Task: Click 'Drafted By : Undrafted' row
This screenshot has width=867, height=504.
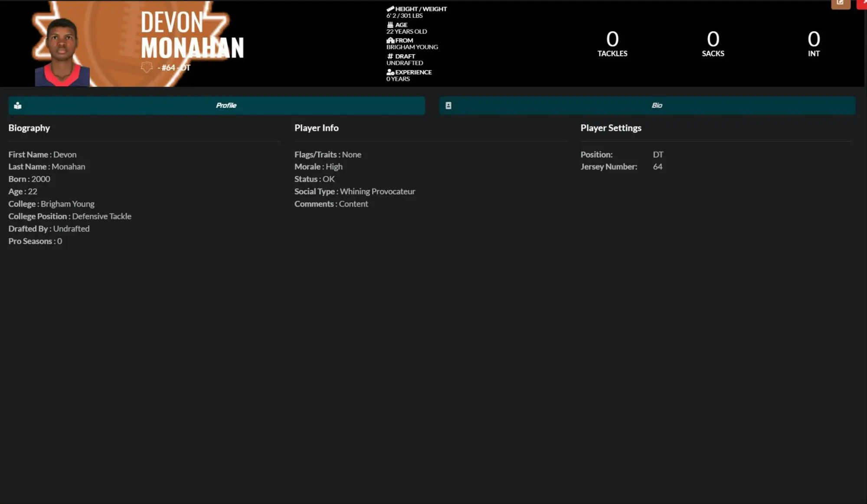Action: (49, 228)
